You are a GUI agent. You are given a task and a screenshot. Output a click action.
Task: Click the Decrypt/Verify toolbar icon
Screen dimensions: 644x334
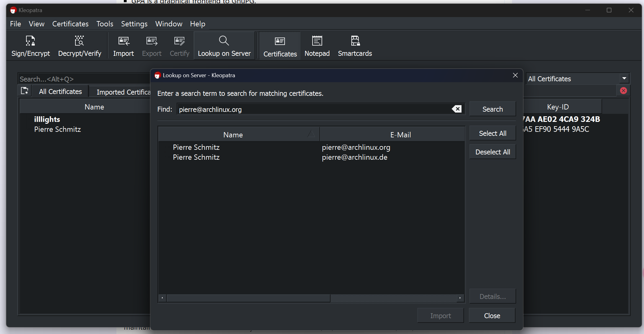pyautogui.click(x=79, y=41)
